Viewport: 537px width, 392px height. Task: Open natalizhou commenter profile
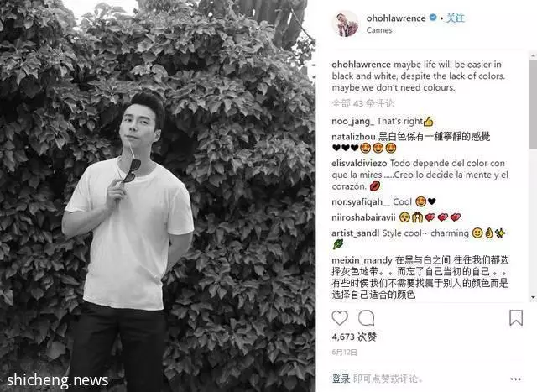pyautogui.click(x=353, y=137)
